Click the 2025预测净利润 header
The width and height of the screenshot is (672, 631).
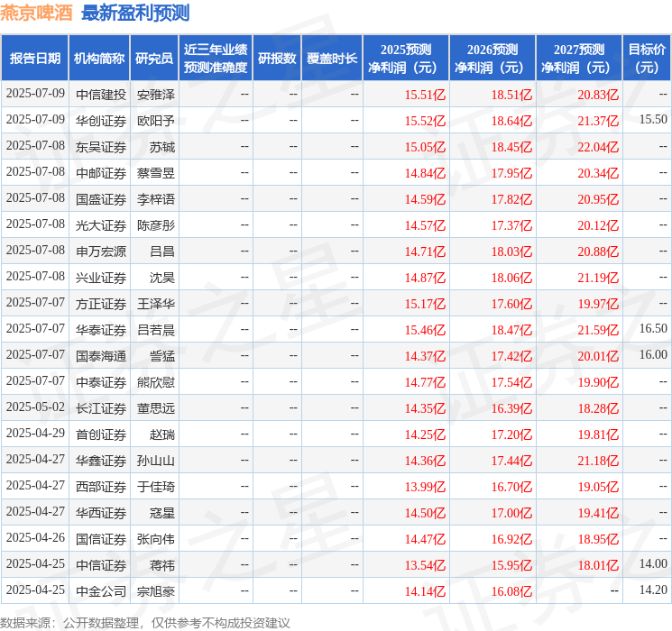tap(406, 59)
